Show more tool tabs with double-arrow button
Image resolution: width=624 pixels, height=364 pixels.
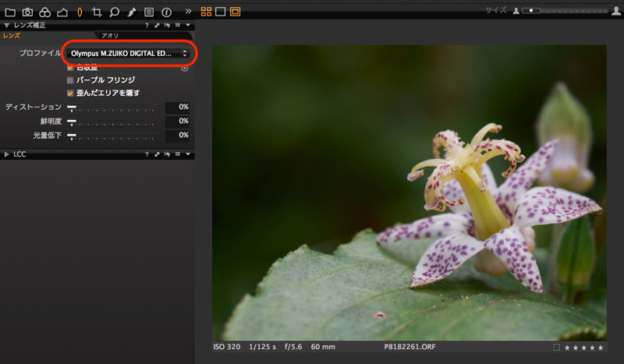pyautogui.click(x=188, y=12)
